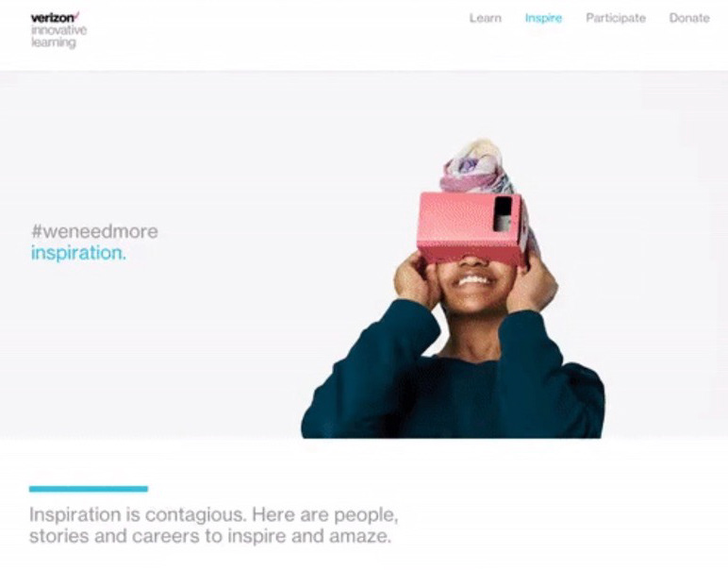This screenshot has height=570, width=728.
Task: Click the #weneedmore hashtag text
Action: coord(94,231)
